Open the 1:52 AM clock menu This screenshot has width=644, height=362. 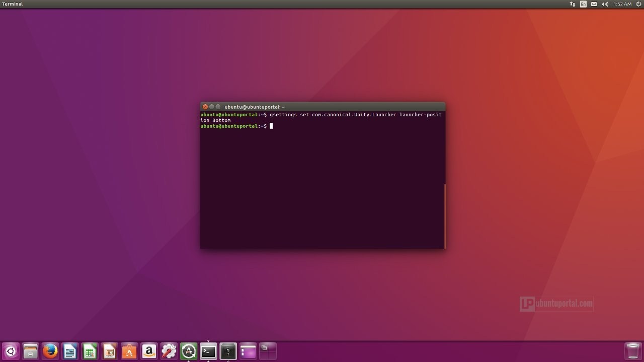[622, 4]
